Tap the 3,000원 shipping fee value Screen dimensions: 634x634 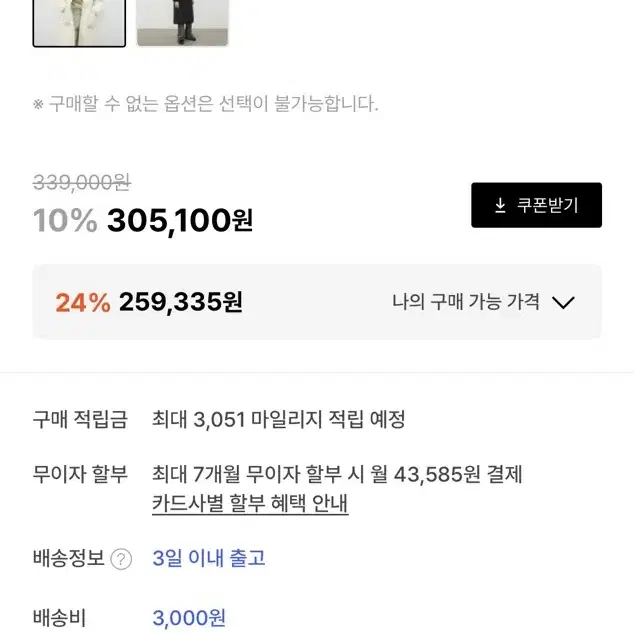(x=189, y=618)
